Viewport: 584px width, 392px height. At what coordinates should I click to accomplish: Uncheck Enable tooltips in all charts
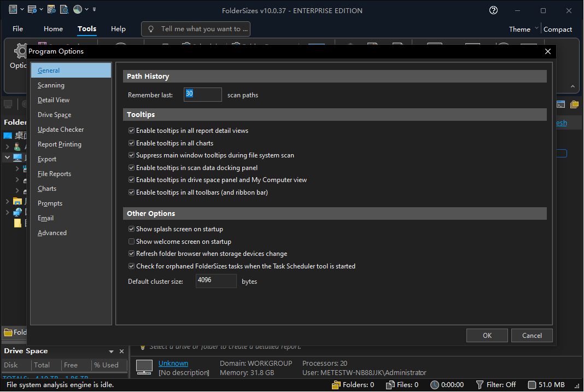[x=131, y=143]
